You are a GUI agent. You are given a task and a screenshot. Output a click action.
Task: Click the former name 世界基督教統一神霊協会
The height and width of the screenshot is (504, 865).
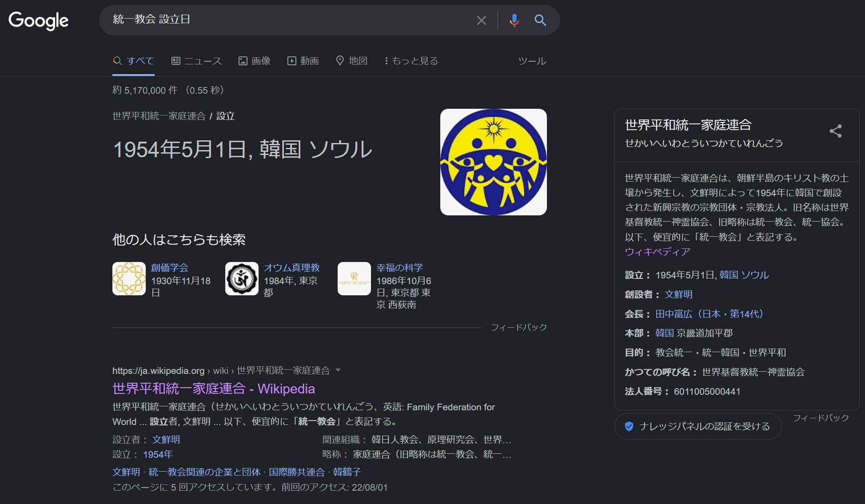753,372
